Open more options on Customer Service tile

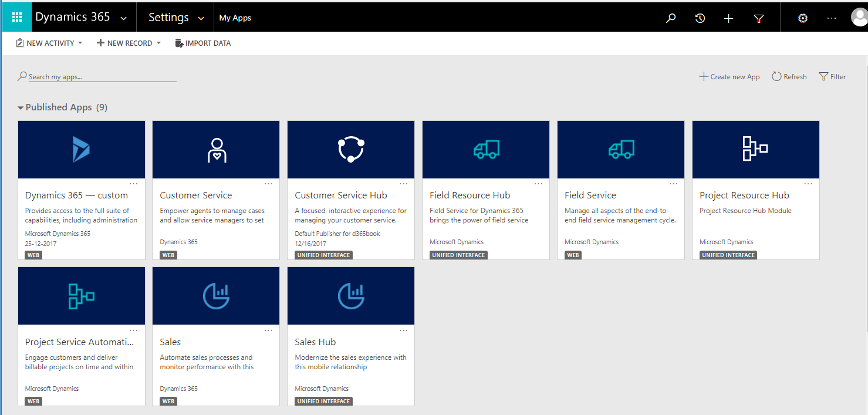269,184
